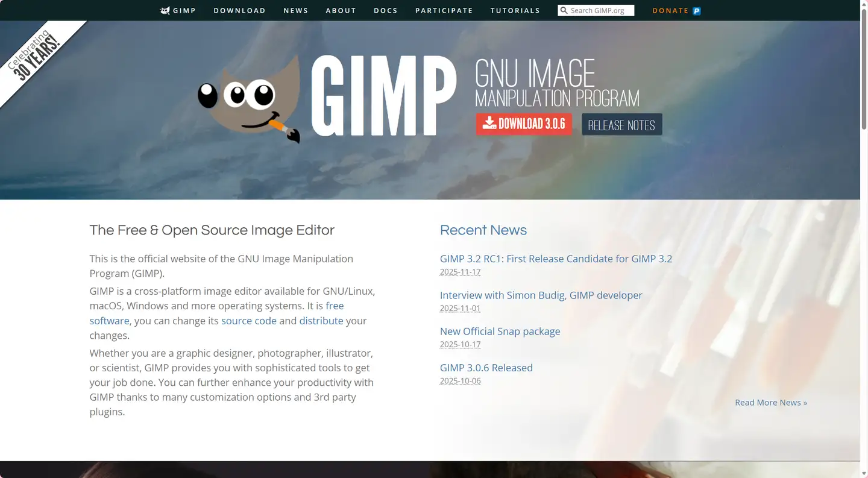This screenshot has width=868, height=478.
Task: Open the About section
Action: tap(341, 11)
